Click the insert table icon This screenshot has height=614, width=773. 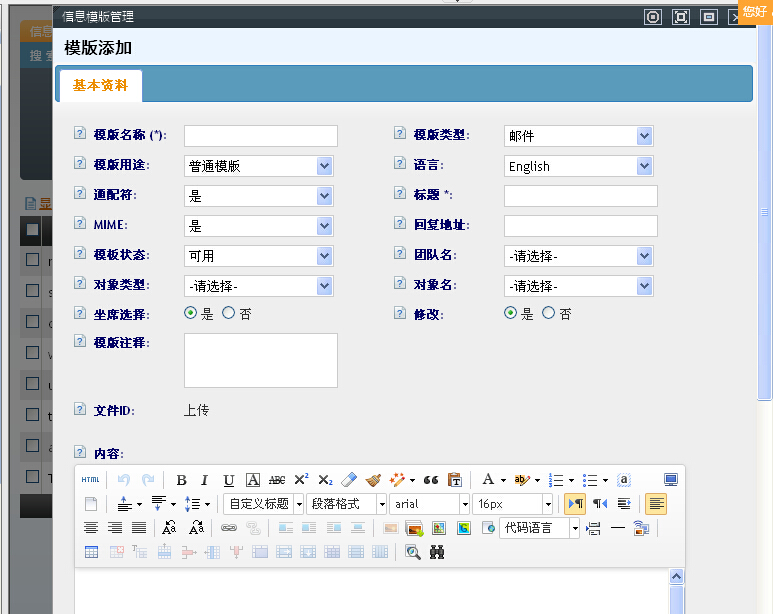(x=91, y=552)
